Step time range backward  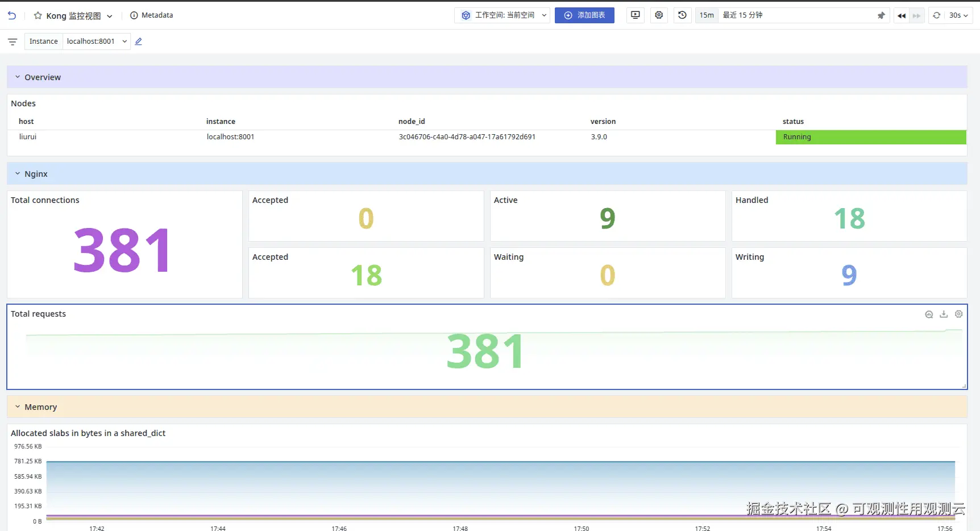tap(902, 15)
